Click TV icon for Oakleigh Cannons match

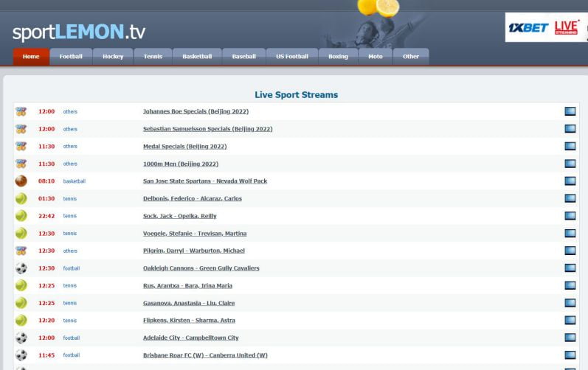click(x=570, y=268)
